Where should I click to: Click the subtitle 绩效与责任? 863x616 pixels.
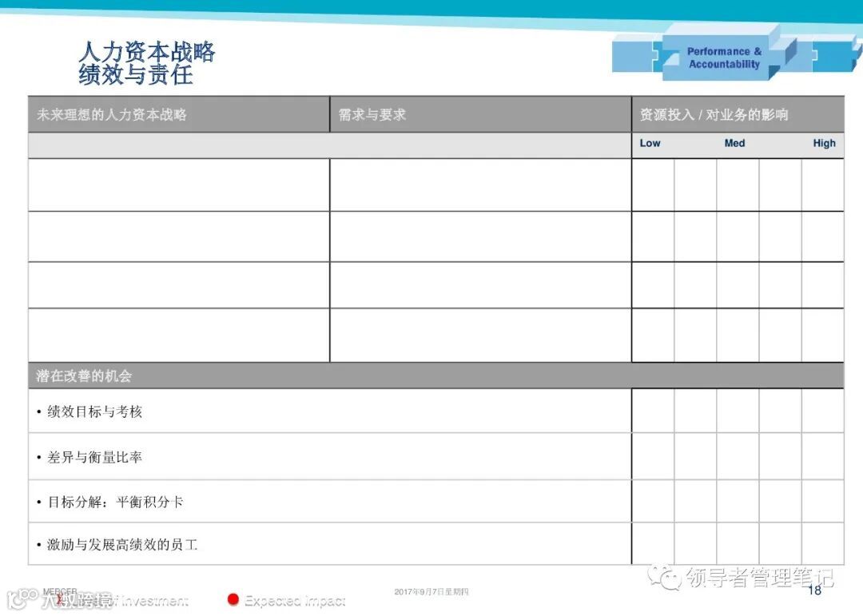(136, 75)
